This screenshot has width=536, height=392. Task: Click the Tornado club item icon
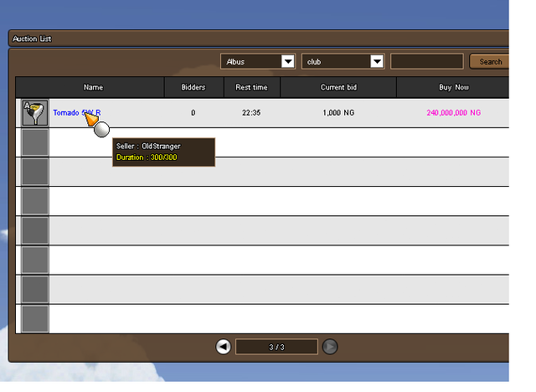pyautogui.click(x=34, y=113)
